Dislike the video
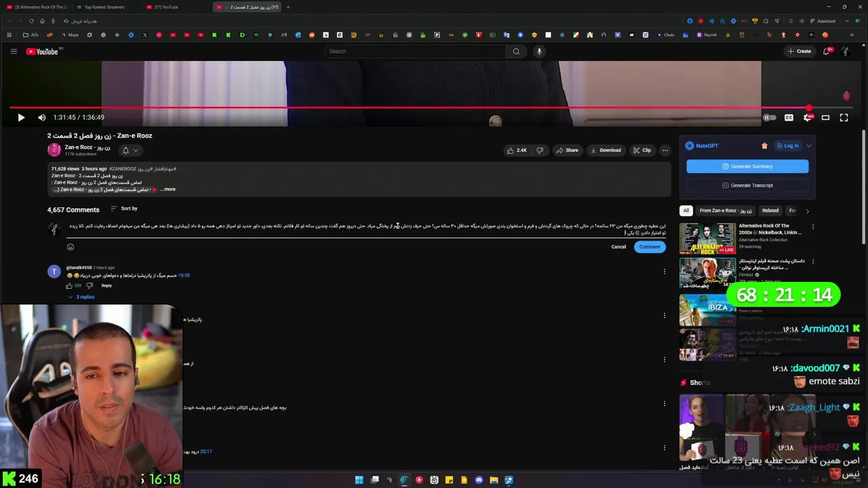The image size is (868, 488). pos(540,150)
